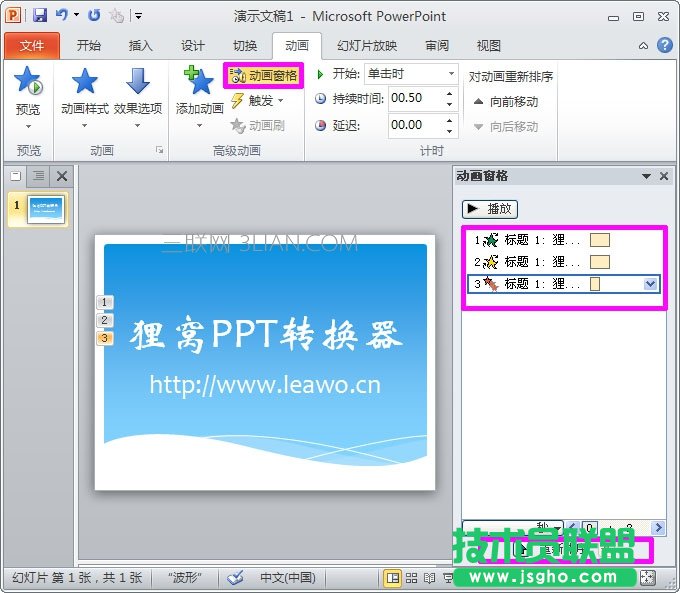Screen dimensions: 680x593
Task: Open the animation group dialog launcher
Action: click(160, 150)
